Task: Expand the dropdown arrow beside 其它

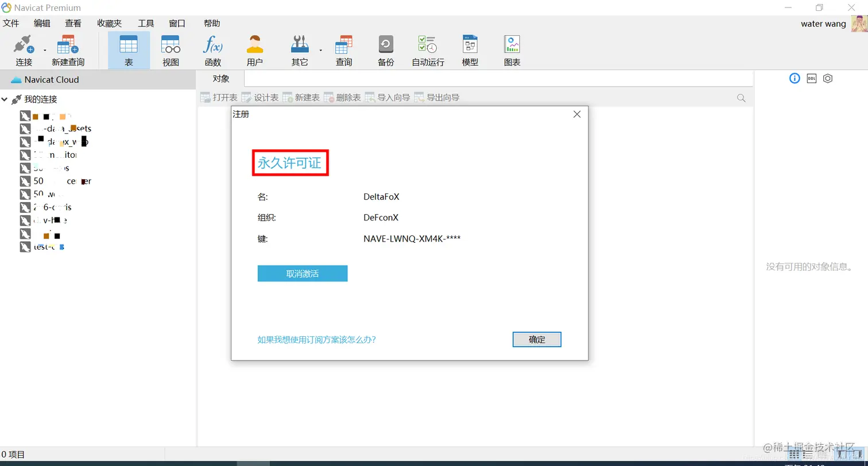Action: (321, 51)
